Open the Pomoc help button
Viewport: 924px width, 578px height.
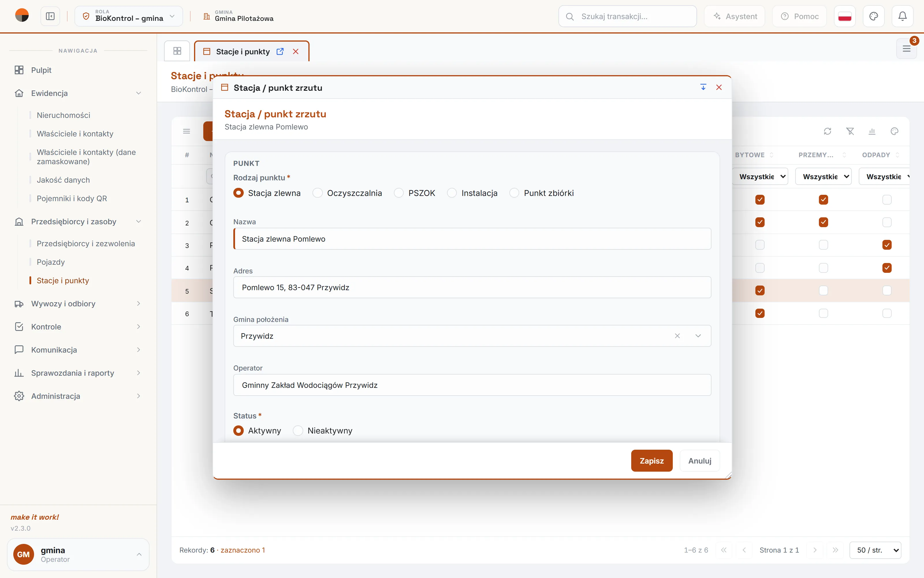point(800,16)
